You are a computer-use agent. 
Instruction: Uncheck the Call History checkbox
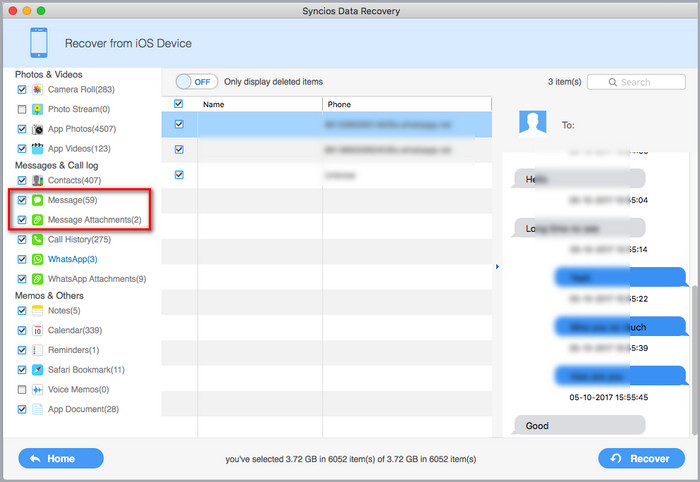[x=21, y=240]
